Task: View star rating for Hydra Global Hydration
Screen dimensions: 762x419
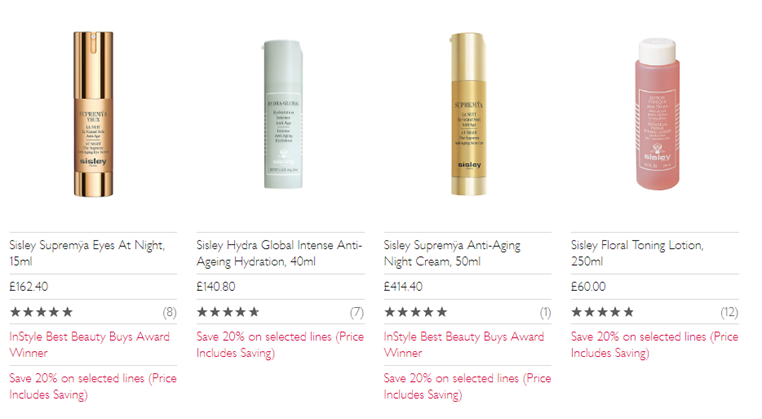Action: (228, 312)
